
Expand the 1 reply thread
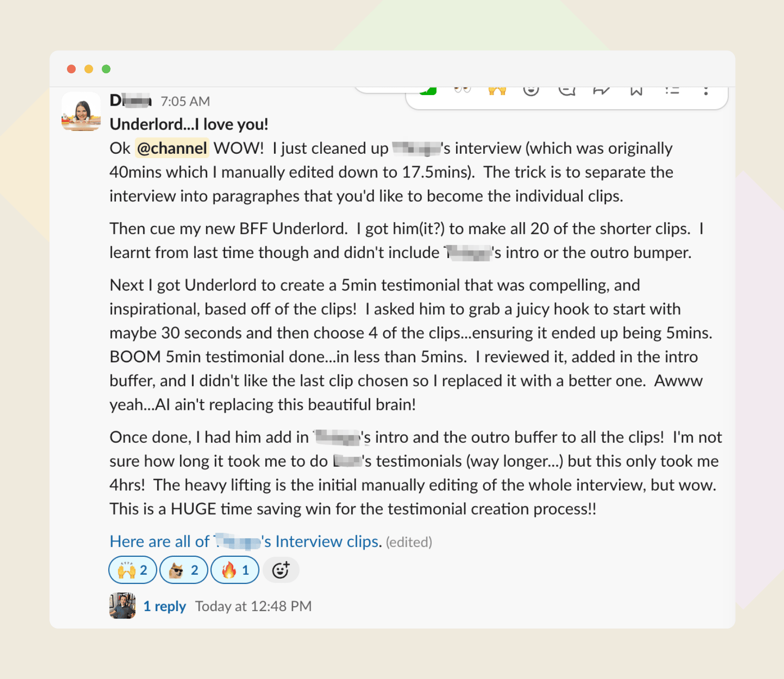point(164,606)
